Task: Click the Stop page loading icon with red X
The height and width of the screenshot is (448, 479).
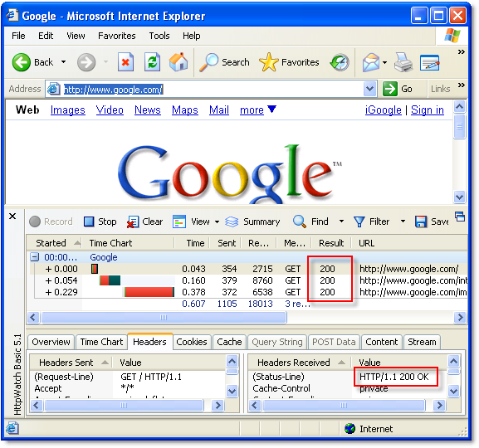Action: click(x=125, y=62)
